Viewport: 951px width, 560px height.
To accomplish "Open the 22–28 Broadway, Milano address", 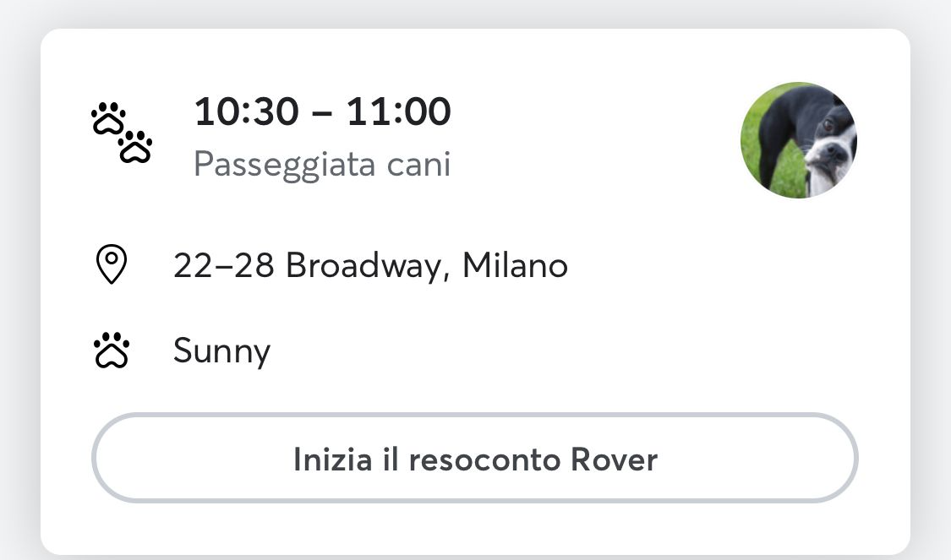I will point(370,265).
